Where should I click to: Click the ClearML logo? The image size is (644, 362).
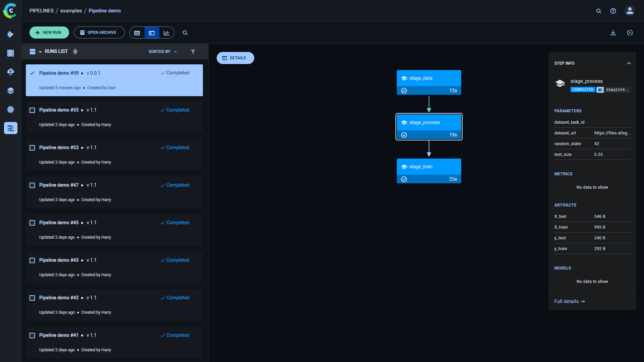point(10,10)
